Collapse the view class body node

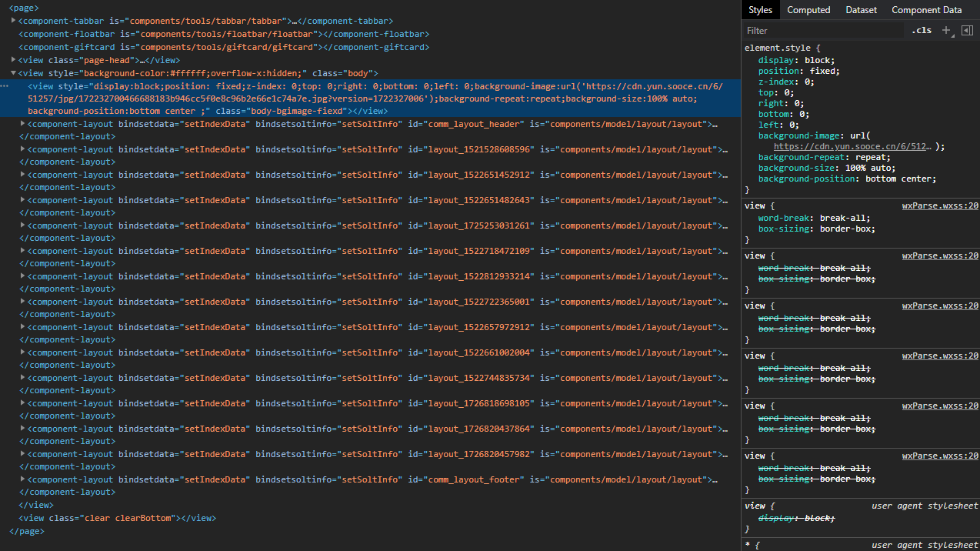pos(14,72)
